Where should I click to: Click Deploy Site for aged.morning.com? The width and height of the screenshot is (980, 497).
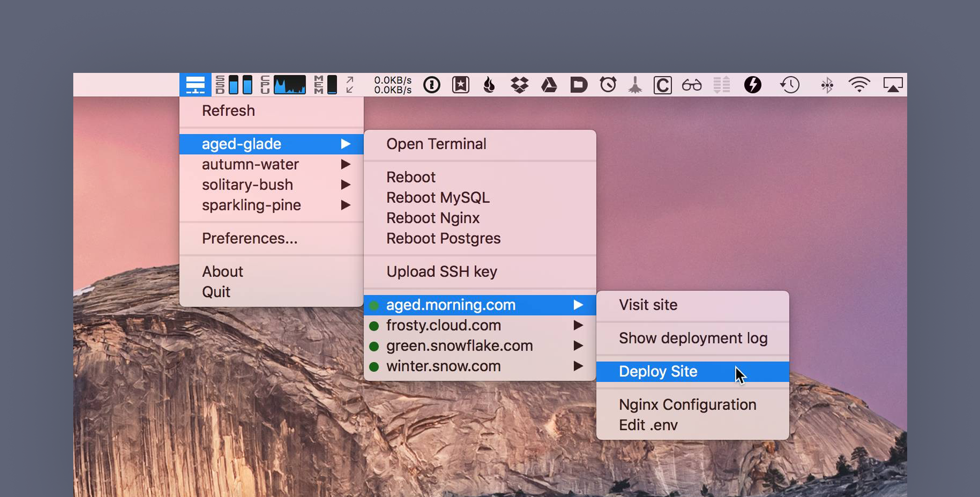658,371
